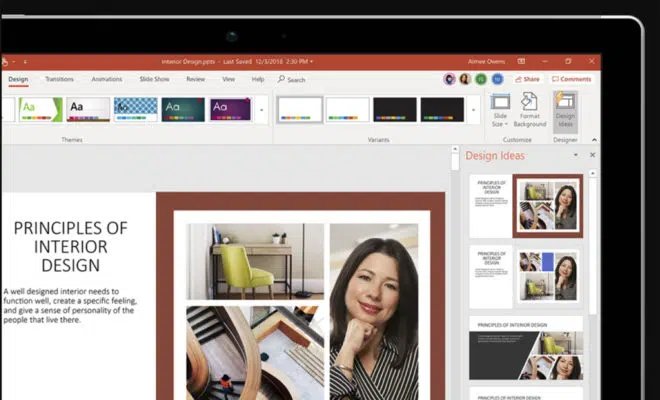This screenshot has height=400, width=660.
Task: Choose the dark teal Aa theme
Action: point(183,109)
